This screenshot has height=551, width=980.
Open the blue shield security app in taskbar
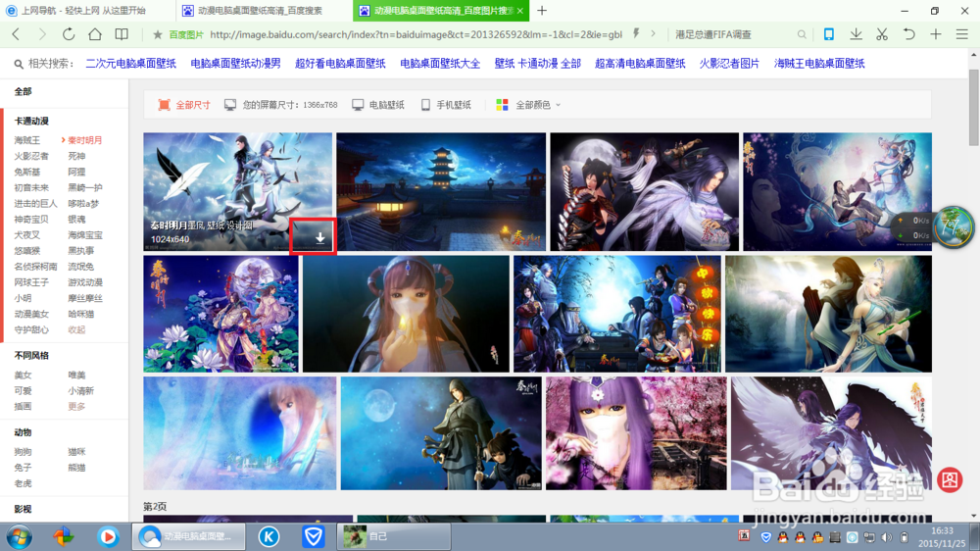(x=313, y=536)
